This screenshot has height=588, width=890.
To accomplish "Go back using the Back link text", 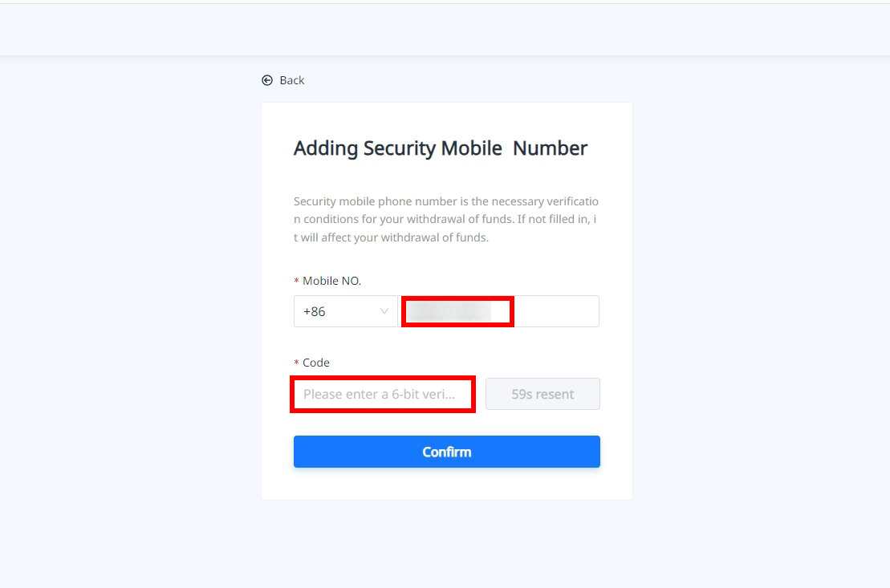I will click(292, 80).
